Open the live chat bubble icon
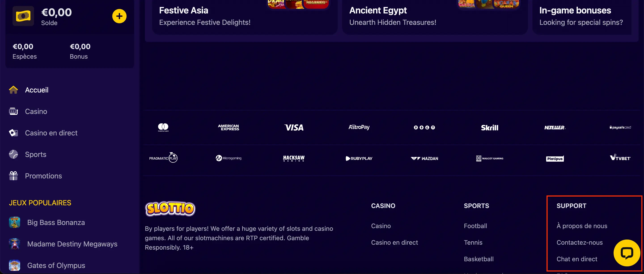This screenshot has height=274, width=644. (x=627, y=253)
